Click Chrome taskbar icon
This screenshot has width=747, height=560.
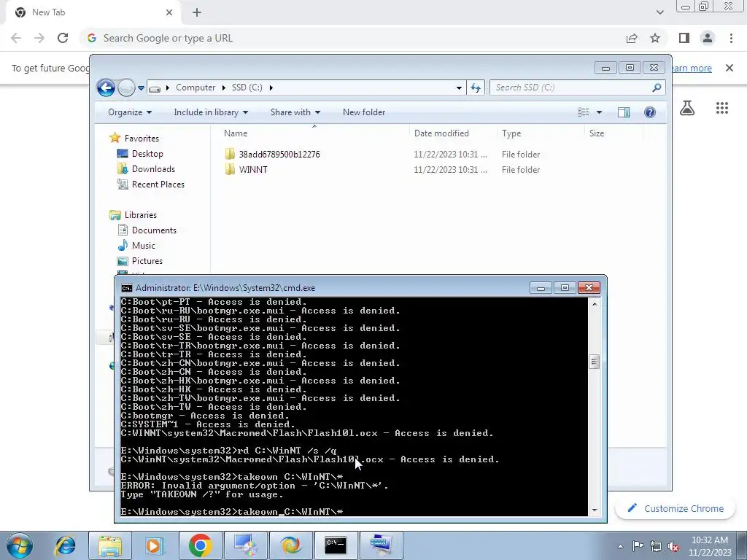click(200, 545)
